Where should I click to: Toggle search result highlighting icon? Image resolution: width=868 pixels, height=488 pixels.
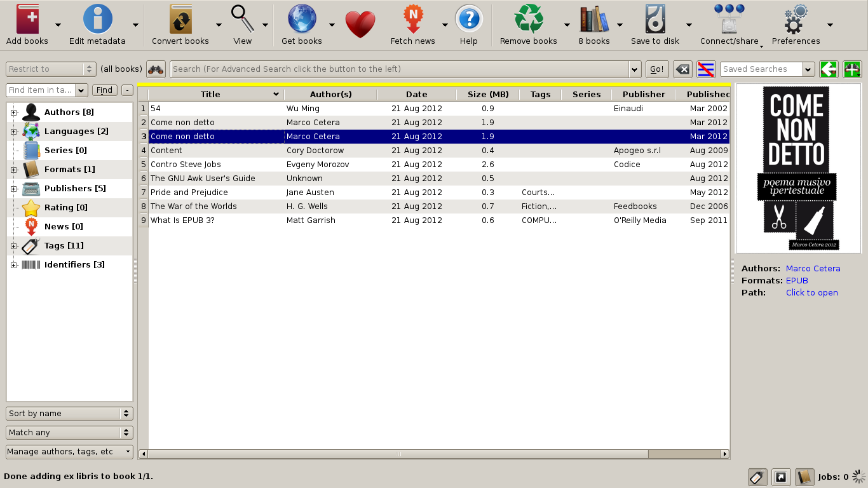click(706, 69)
